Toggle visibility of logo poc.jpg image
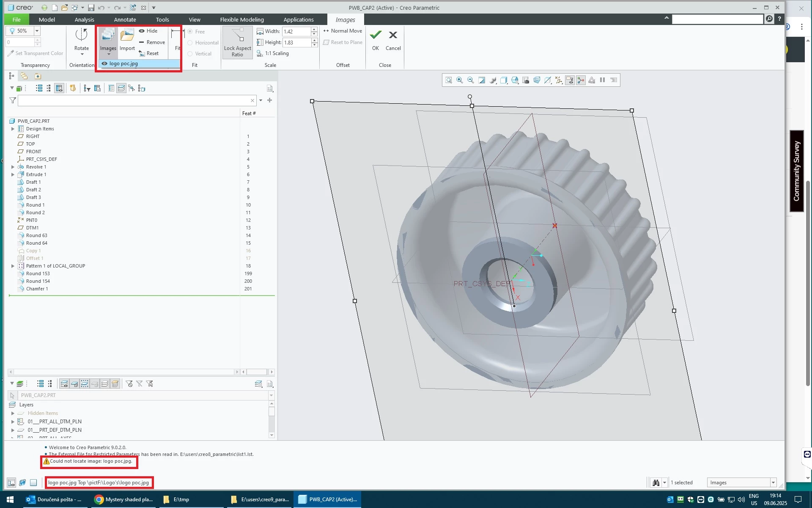The height and width of the screenshot is (508, 812). point(104,63)
